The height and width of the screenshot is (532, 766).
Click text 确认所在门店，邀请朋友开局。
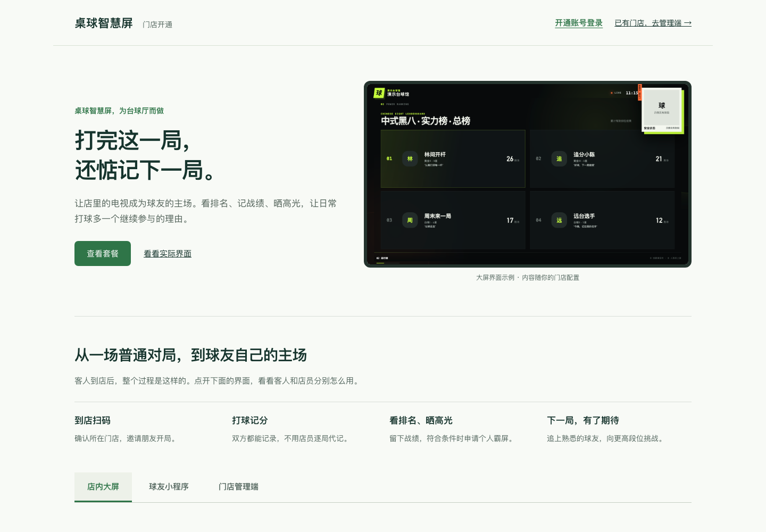[x=127, y=438]
